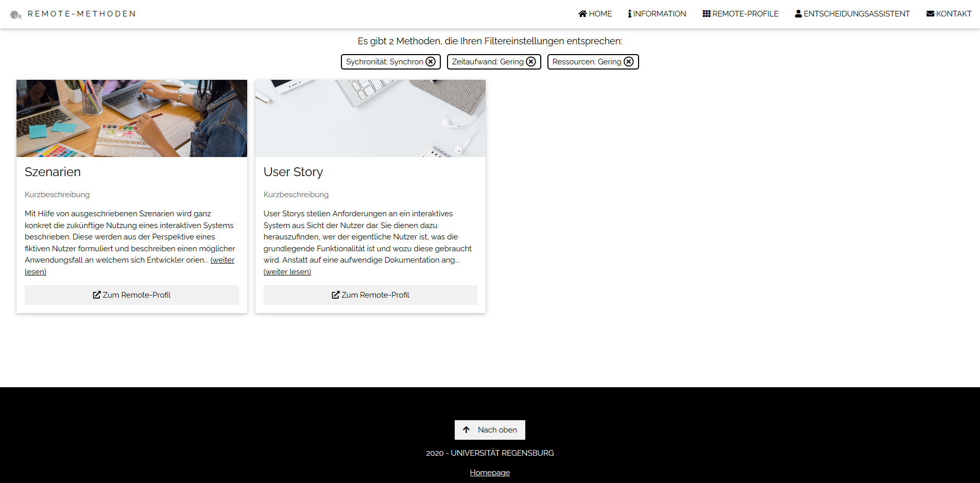
Task: Expand User Story text via weiter lesen
Action: point(287,272)
